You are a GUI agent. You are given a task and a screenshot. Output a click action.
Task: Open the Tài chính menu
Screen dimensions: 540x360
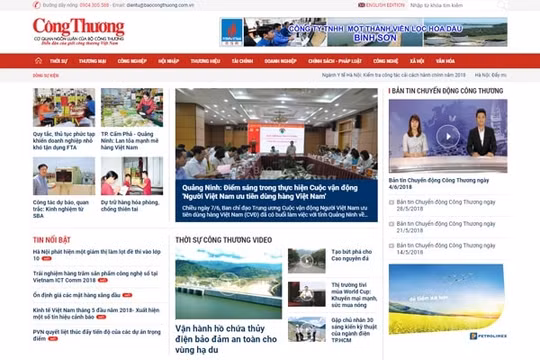tap(242, 61)
